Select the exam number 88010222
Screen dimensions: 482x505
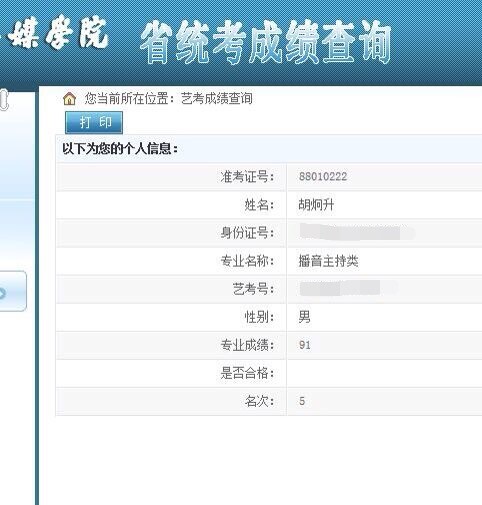[323, 176]
